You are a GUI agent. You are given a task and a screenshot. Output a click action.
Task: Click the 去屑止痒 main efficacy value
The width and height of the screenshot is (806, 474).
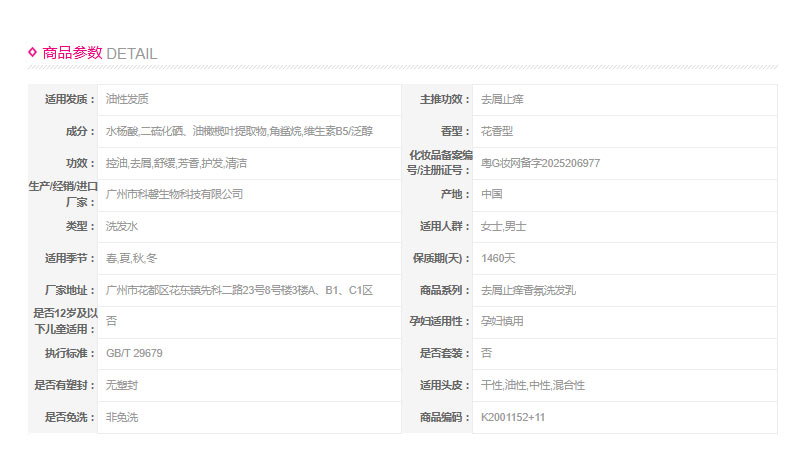point(502,100)
